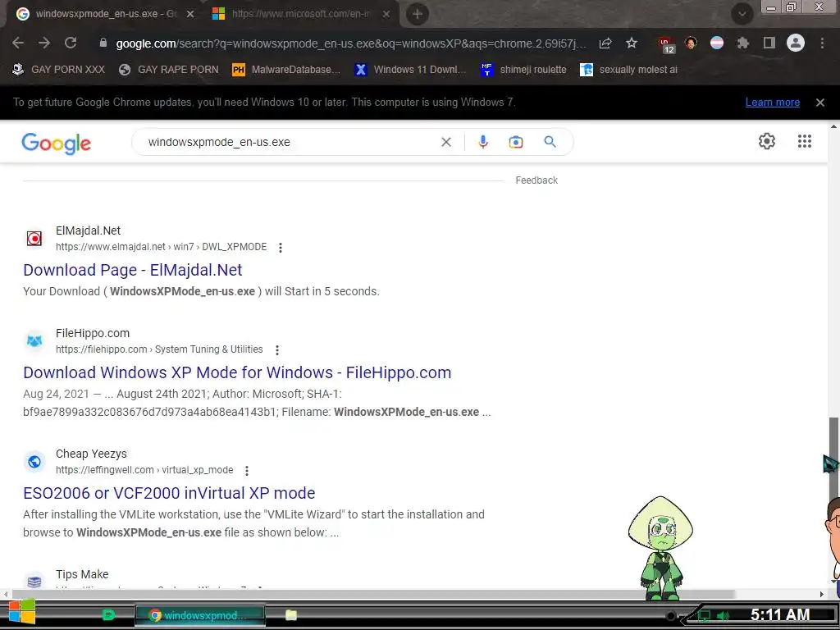Viewport: 840px width, 630px height.
Task: Click the Feedback link
Action: pos(536,180)
